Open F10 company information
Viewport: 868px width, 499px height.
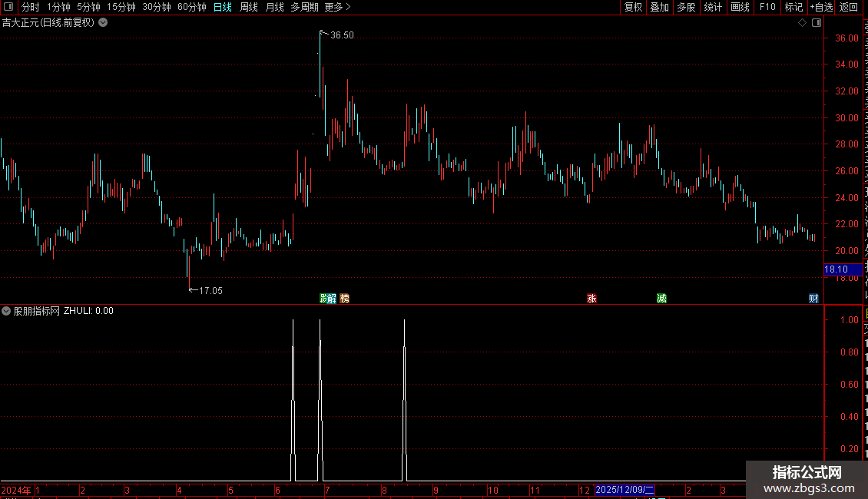767,7
